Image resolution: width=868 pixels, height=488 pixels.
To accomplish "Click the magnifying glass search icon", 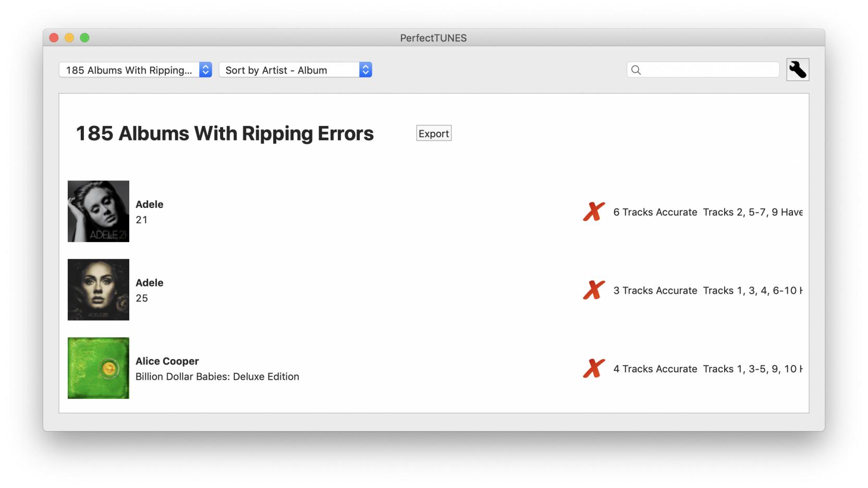I will pyautogui.click(x=636, y=70).
